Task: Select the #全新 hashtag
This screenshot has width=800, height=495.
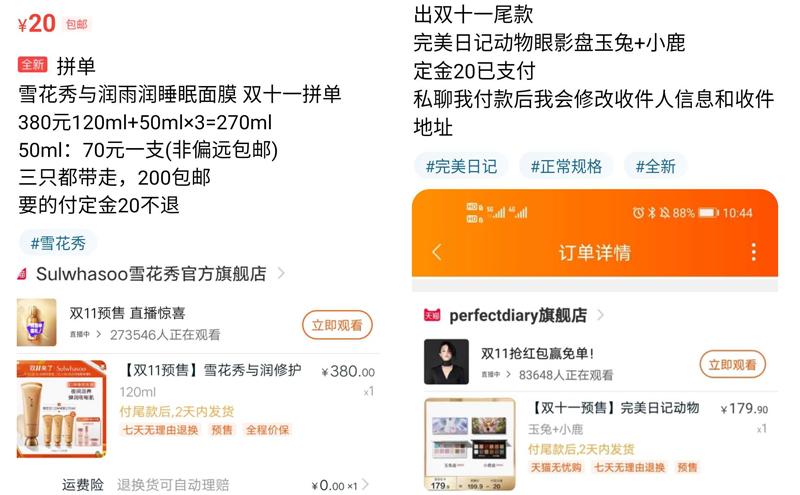Action: 656,166
